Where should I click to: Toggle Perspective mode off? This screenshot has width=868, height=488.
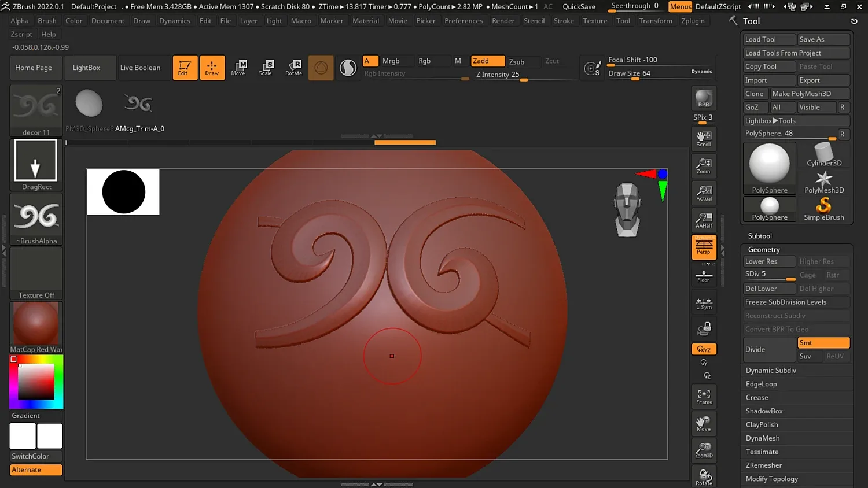tap(704, 247)
